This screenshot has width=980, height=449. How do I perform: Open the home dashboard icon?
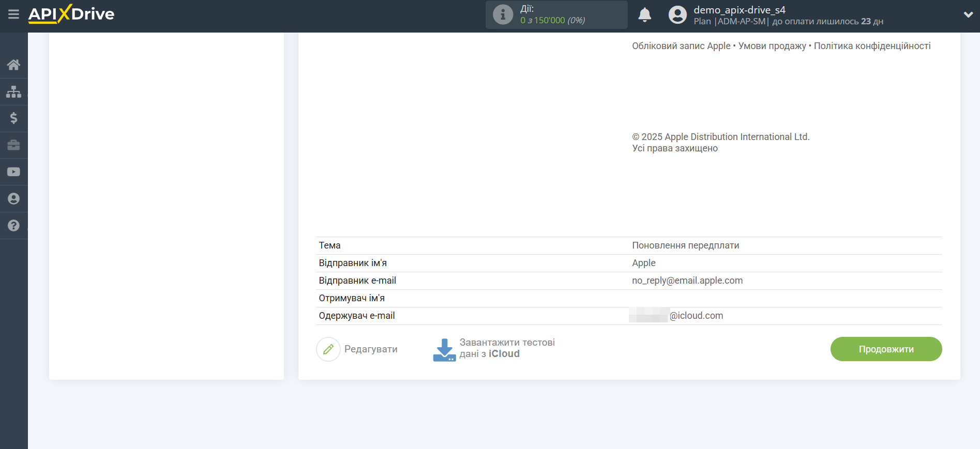point(13,65)
